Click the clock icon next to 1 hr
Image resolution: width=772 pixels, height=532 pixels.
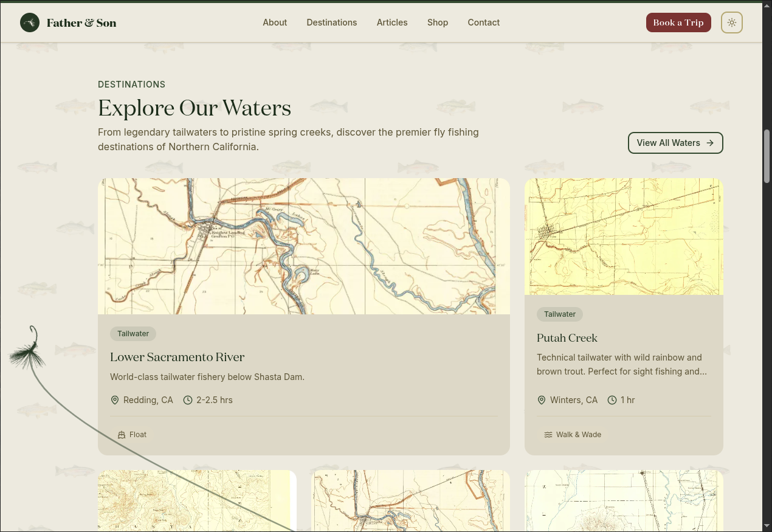click(612, 400)
